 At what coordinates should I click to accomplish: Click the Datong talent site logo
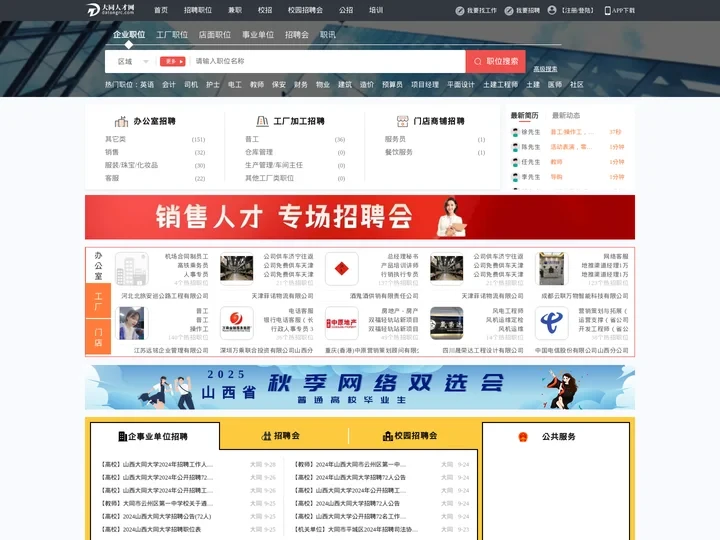click(x=110, y=10)
